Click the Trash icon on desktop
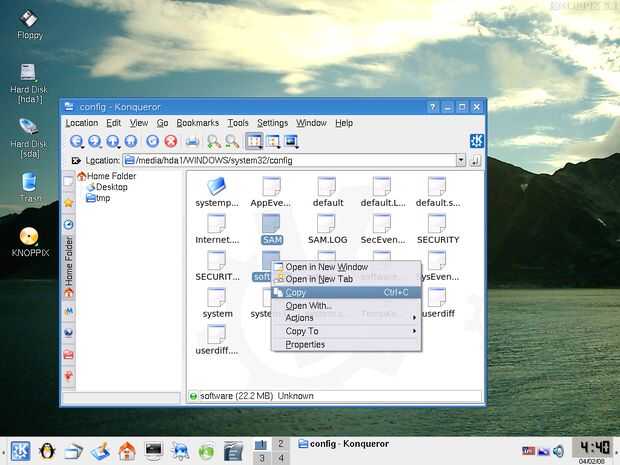Screen dimensions: 620x465 coord(29,183)
